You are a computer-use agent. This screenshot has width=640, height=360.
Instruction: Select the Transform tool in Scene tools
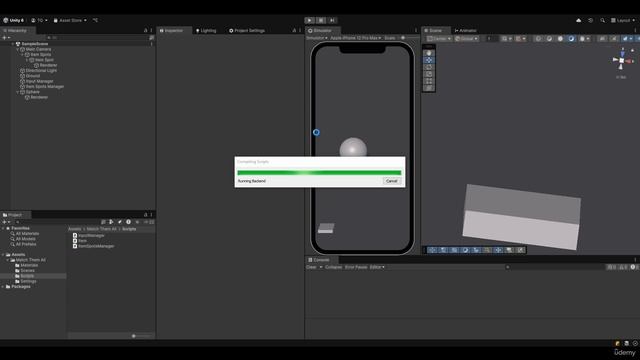click(x=429, y=88)
